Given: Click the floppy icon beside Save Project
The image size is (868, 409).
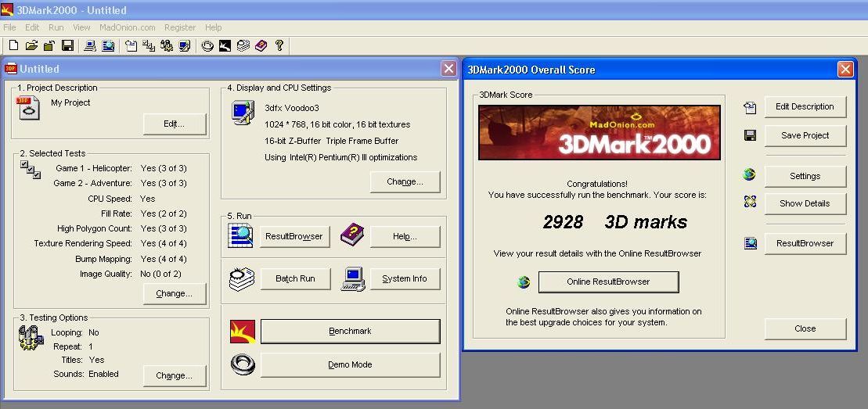Looking at the screenshot, I should pyautogui.click(x=750, y=135).
